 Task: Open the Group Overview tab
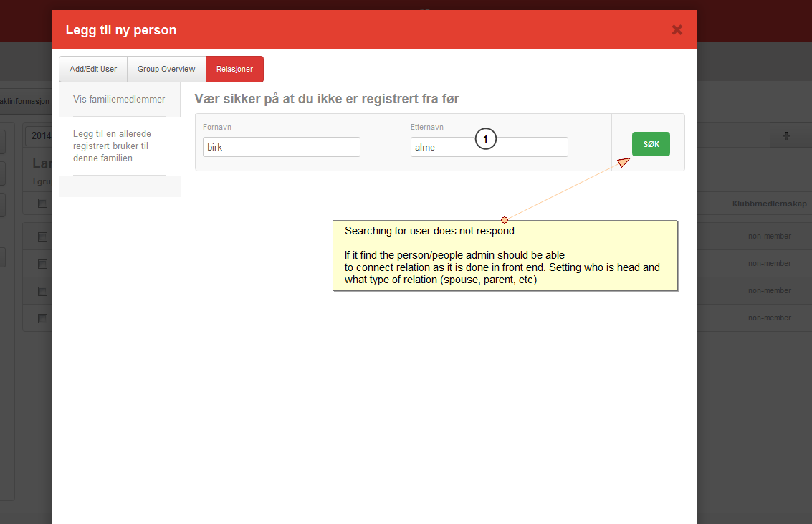point(166,69)
